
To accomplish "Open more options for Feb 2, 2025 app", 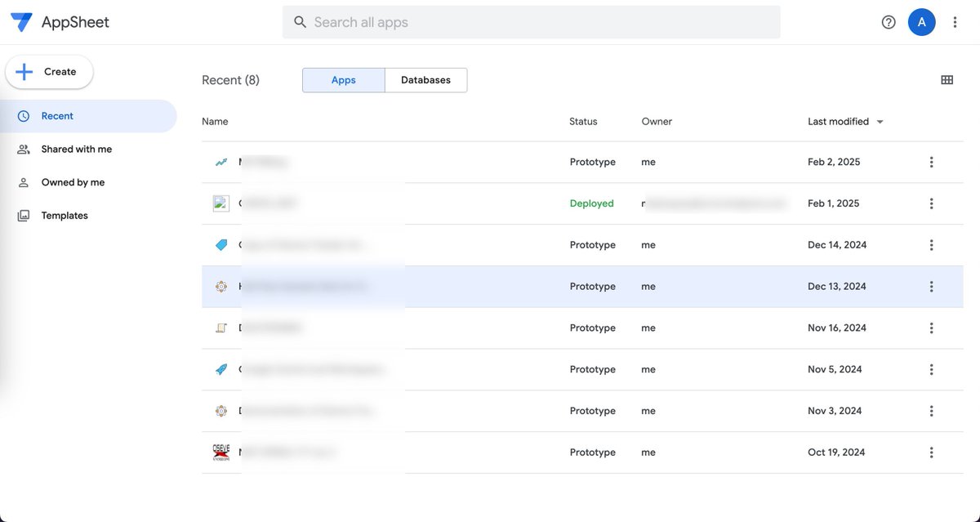I will [x=931, y=162].
